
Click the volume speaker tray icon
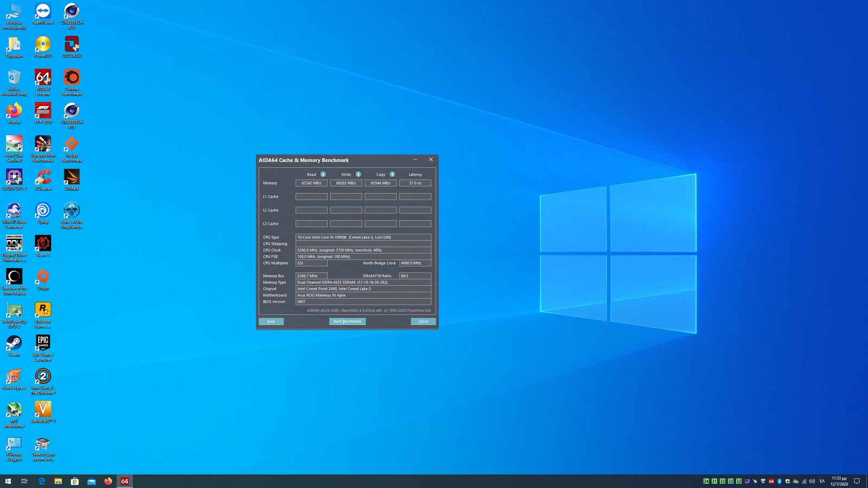tap(812, 481)
